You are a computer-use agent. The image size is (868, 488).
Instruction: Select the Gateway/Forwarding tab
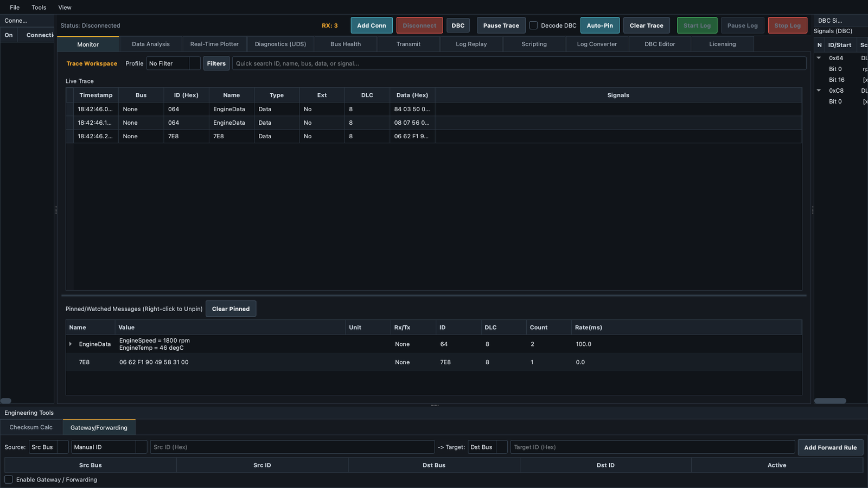[99, 428]
